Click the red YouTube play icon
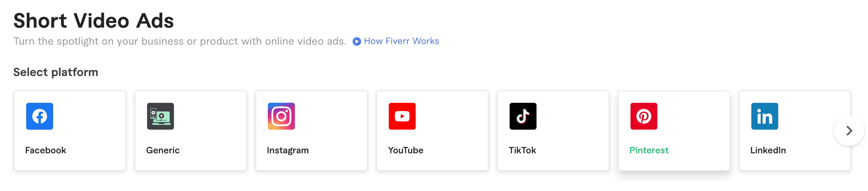 [x=402, y=116]
